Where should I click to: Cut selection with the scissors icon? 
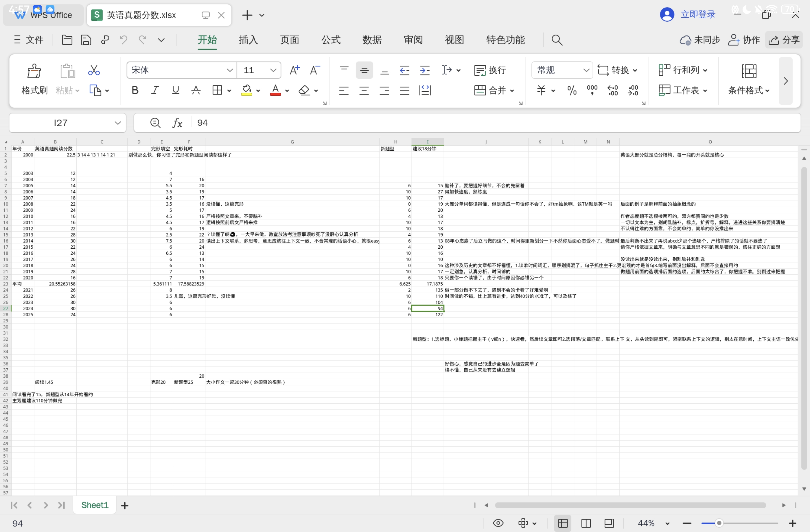[x=94, y=71]
